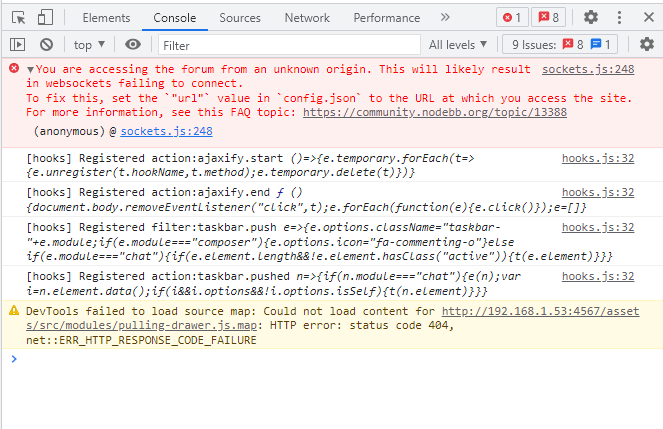
Task: Open DevTools settings gear in tab bar
Action: click(x=591, y=17)
